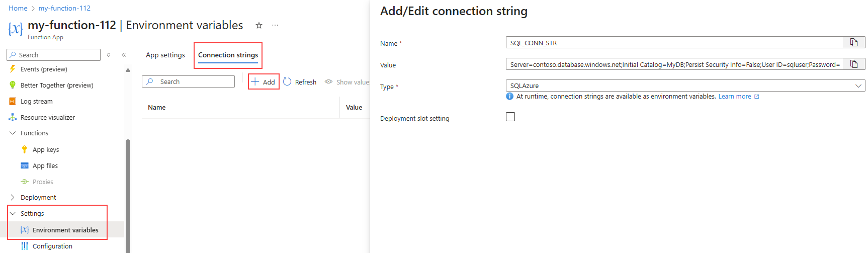The width and height of the screenshot is (868, 253).
Task: Open my-function-112 breadcrumb link
Action: tap(64, 8)
